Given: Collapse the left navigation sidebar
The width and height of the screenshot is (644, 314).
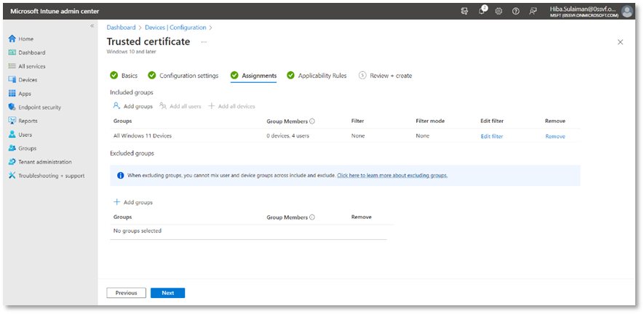Looking at the screenshot, I should point(92,26).
